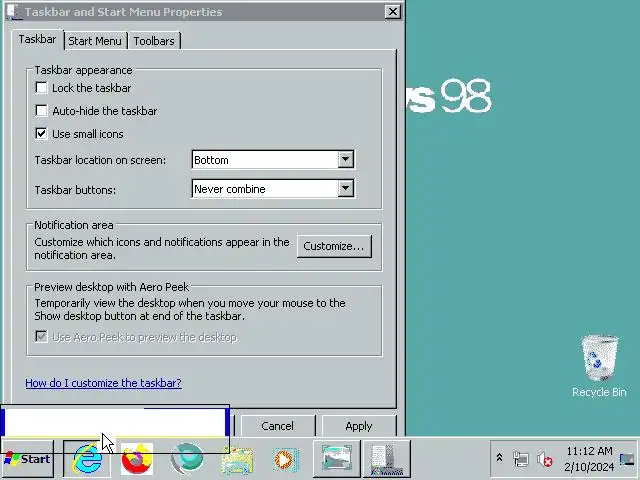The height and width of the screenshot is (480, 640).
Task: Open the network status tray icon
Action: (x=521, y=459)
